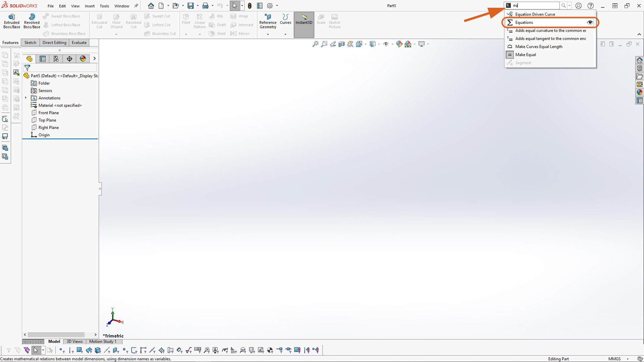
Task: Select Material not specified tree item
Action: pyautogui.click(x=60, y=105)
